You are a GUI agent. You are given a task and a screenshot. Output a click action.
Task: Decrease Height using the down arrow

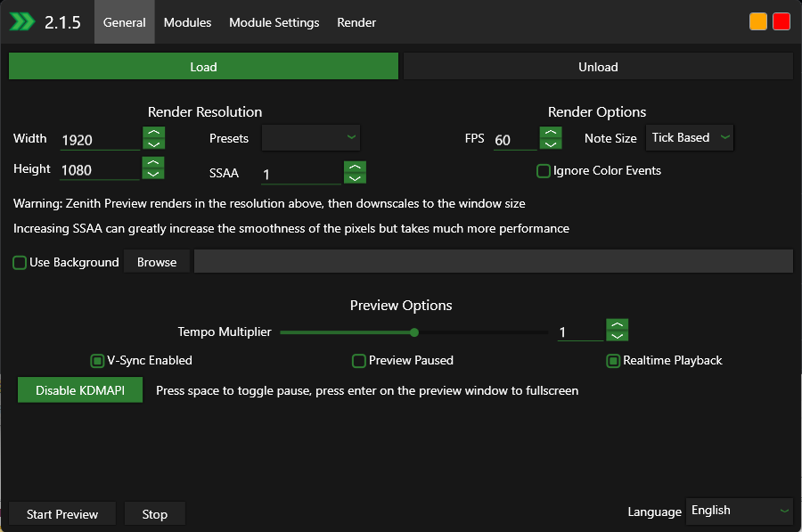click(153, 174)
